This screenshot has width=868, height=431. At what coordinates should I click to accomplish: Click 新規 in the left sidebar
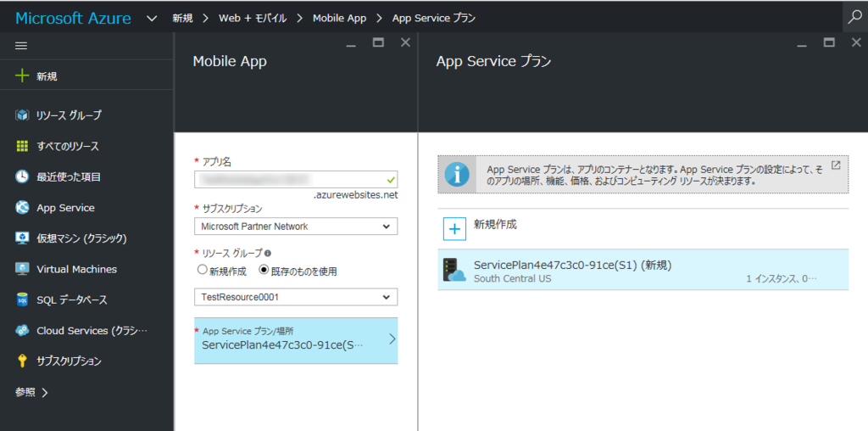(x=47, y=76)
